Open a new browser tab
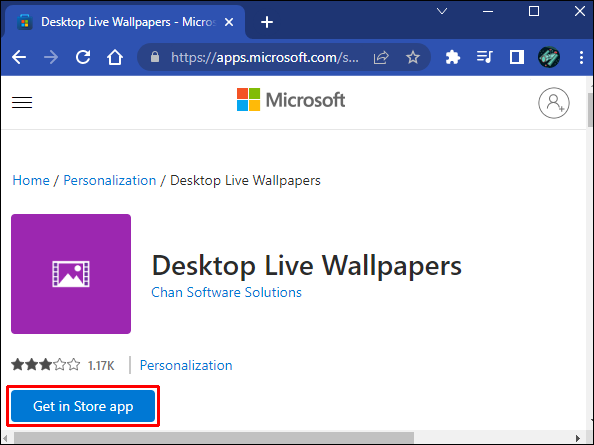 pyautogui.click(x=267, y=22)
